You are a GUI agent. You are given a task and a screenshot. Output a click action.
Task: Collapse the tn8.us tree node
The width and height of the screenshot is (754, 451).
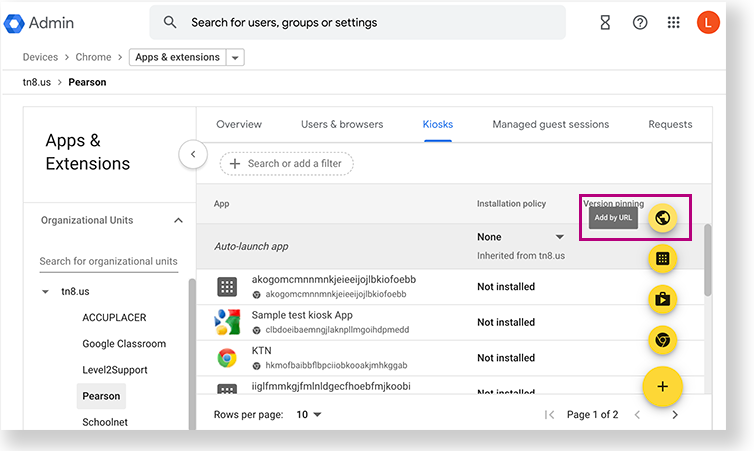45,292
